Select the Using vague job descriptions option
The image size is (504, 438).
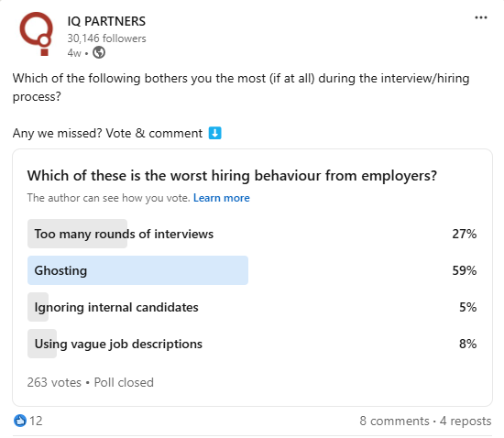252,344
